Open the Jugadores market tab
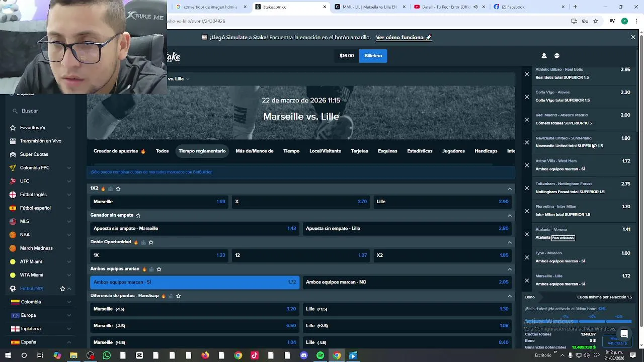Viewport: 644px width, 362px height. tap(453, 151)
